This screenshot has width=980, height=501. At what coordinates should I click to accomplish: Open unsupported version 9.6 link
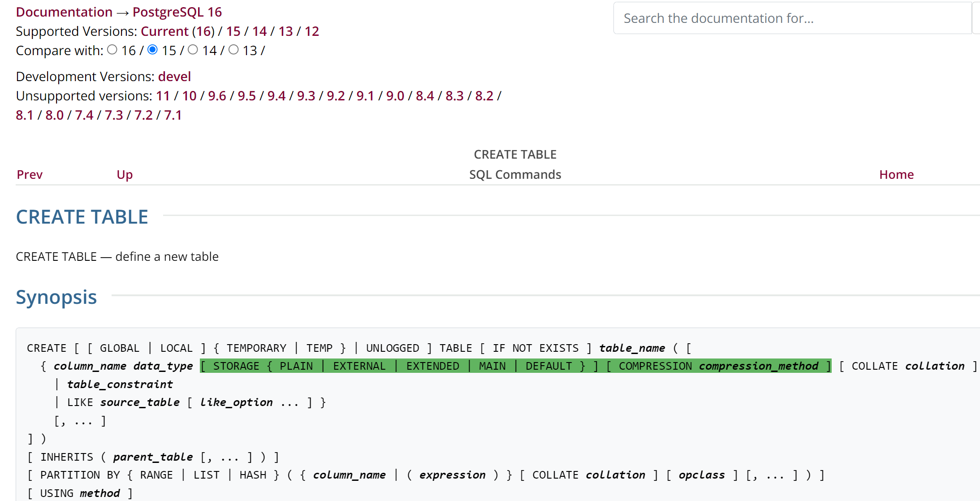[217, 96]
